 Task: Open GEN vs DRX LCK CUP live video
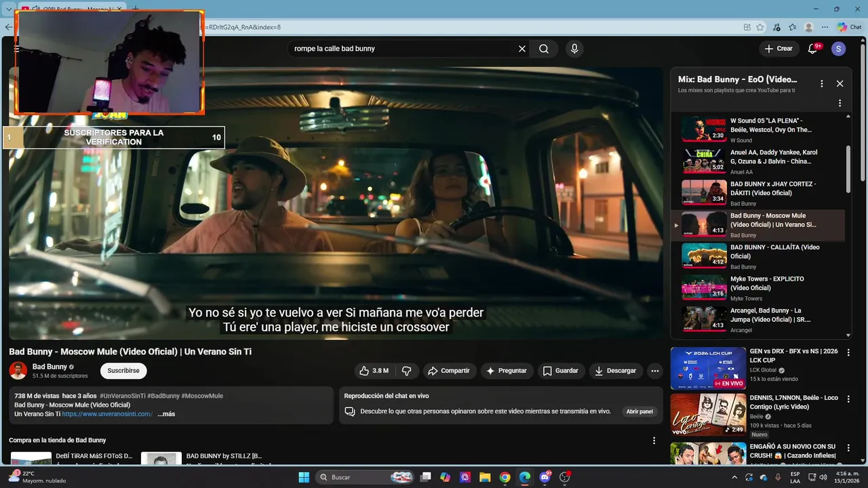click(753, 368)
